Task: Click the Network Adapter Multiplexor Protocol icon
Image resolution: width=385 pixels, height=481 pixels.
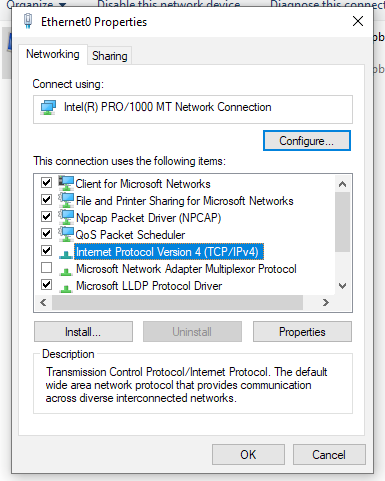Action: [x=66, y=272]
